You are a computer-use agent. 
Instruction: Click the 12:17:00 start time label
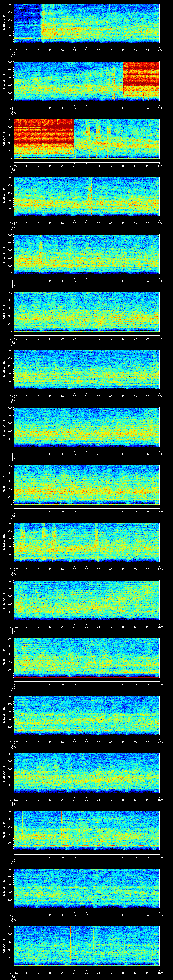coord(13,972)
